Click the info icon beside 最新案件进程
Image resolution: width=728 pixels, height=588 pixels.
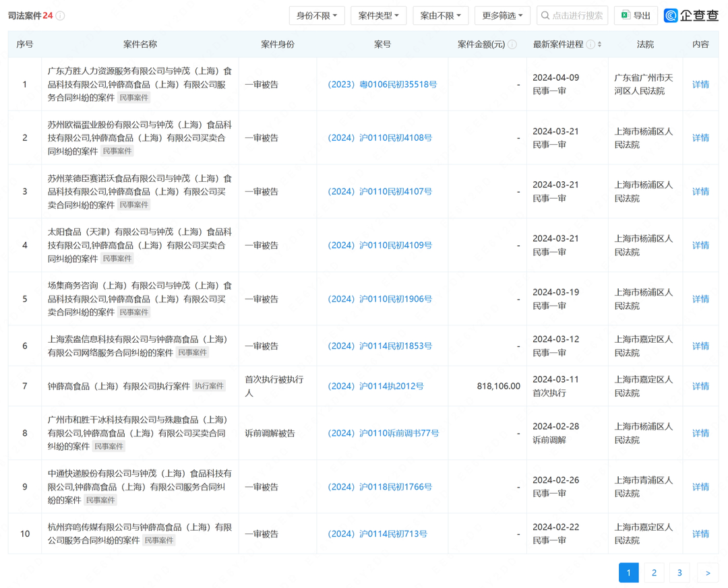pos(590,44)
